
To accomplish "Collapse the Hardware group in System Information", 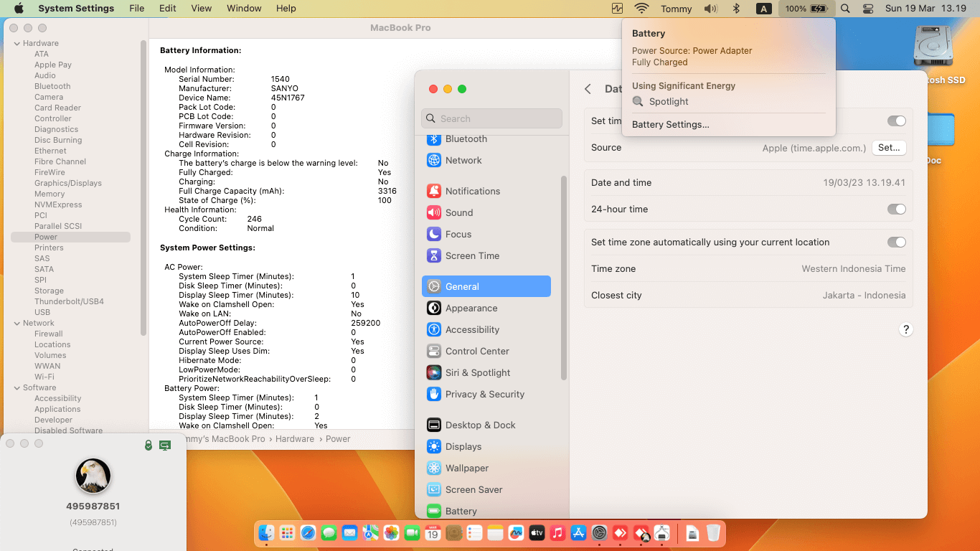I will [x=17, y=43].
